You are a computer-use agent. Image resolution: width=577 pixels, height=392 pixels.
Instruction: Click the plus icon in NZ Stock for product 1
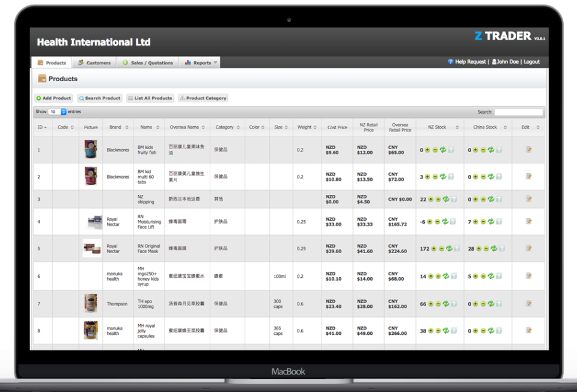[x=427, y=150]
